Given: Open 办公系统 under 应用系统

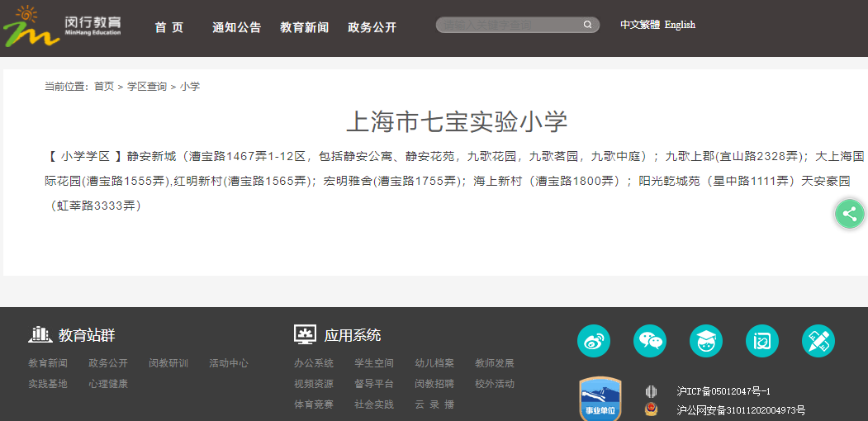Looking at the screenshot, I should click(314, 363).
